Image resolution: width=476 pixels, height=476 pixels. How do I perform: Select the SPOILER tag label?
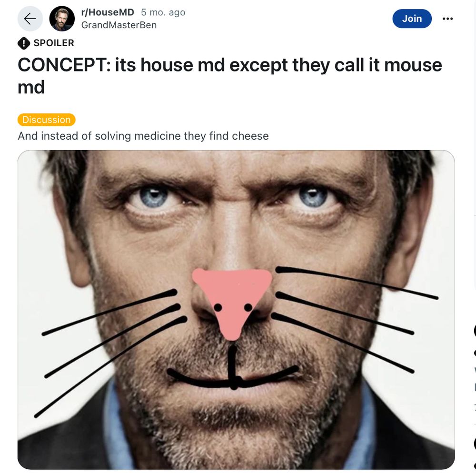pyautogui.click(x=54, y=43)
